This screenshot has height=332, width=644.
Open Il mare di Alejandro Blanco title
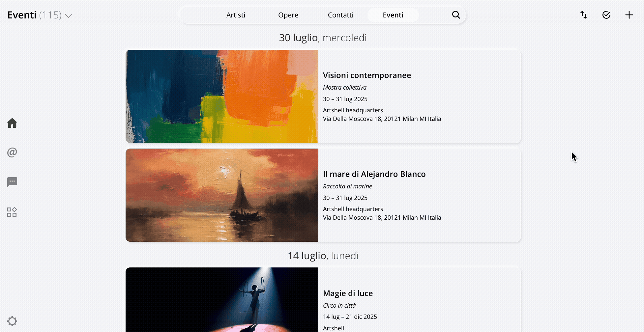[x=374, y=174]
